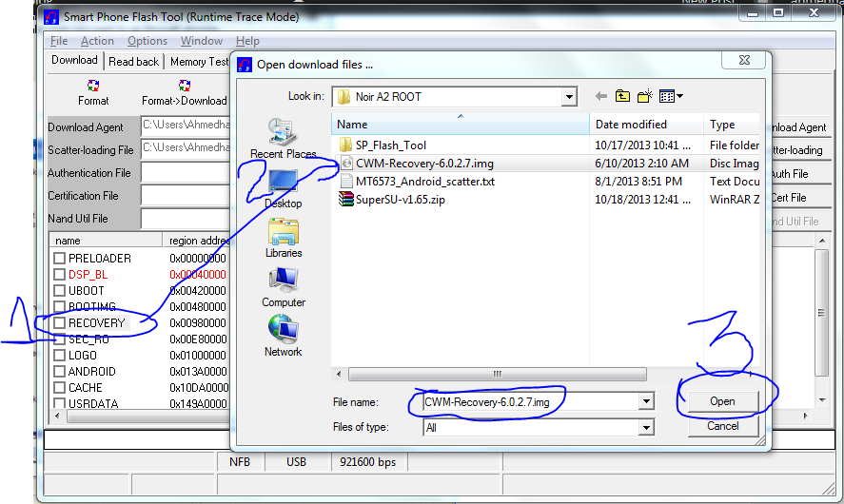Go up one folder level icon
The image size is (844, 504).
623,96
